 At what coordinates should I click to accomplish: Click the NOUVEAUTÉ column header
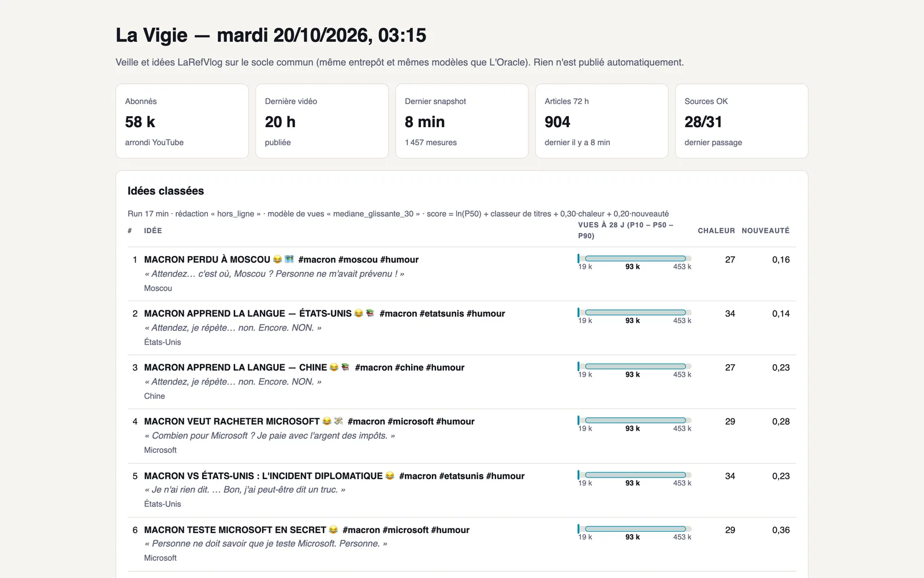pos(765,231)
